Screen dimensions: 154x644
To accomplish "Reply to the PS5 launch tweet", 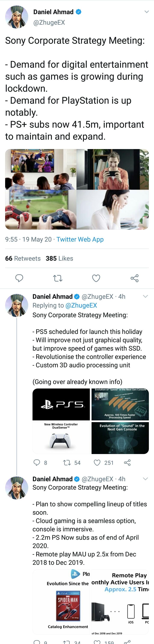I will (37, 463).
